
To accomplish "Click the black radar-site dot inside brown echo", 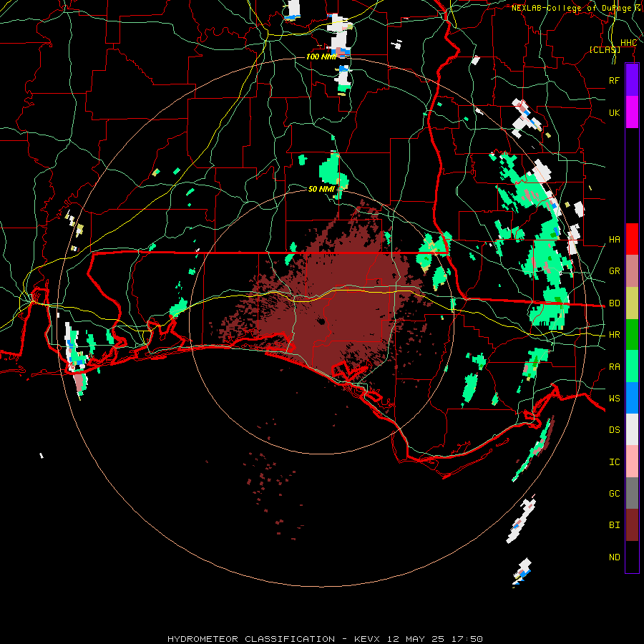I will click(321, 321).
